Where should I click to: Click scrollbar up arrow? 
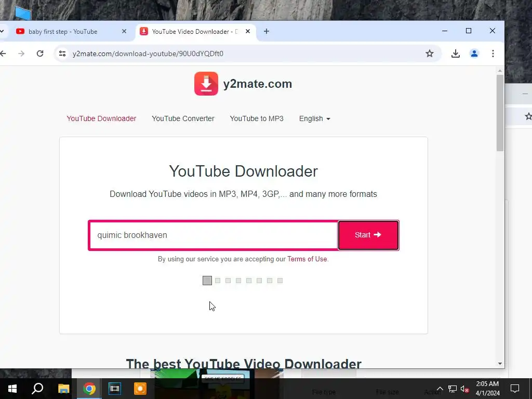point(500,70)
